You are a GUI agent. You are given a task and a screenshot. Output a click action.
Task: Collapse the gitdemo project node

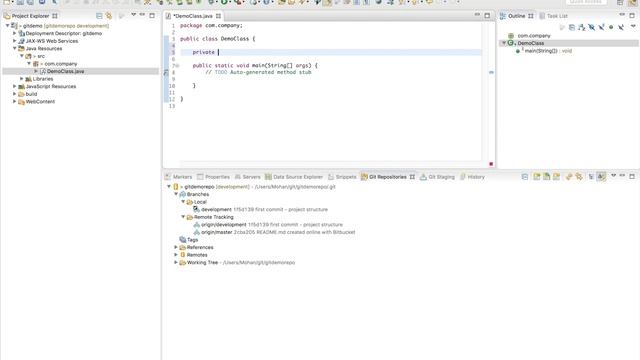pos(7,26)
